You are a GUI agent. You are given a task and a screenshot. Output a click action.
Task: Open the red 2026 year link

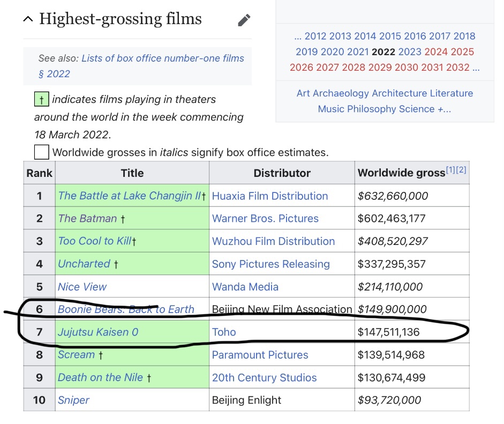tap(302, 67)
